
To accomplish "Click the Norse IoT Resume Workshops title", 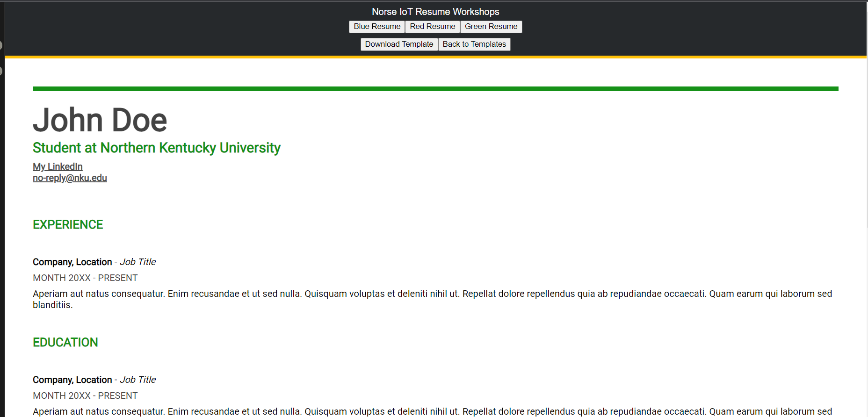I will pyautogui.click(x=435, y=12).
